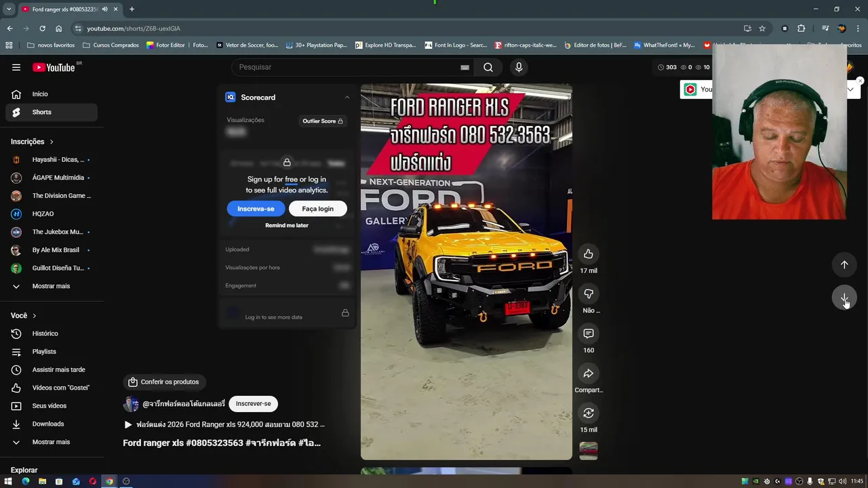The image size is (868, 488).
Task: Go to previous short with up arrow
Action: point(844,265)
